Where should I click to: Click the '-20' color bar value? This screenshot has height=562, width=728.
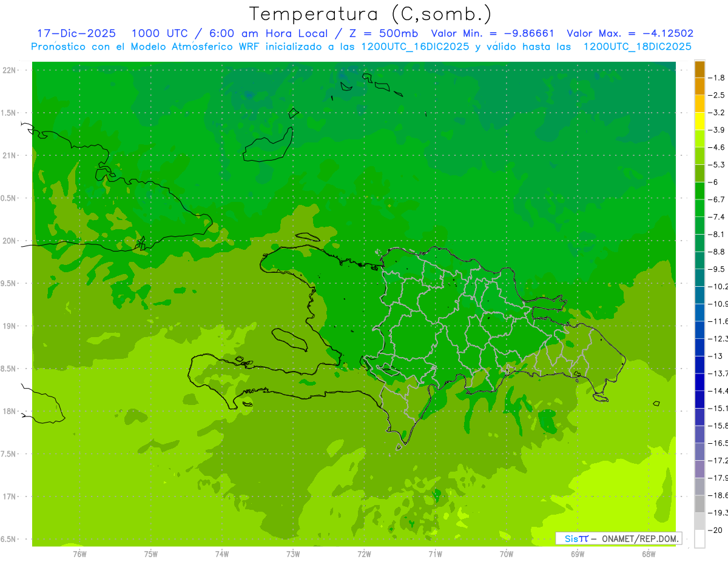pos(714,530)
